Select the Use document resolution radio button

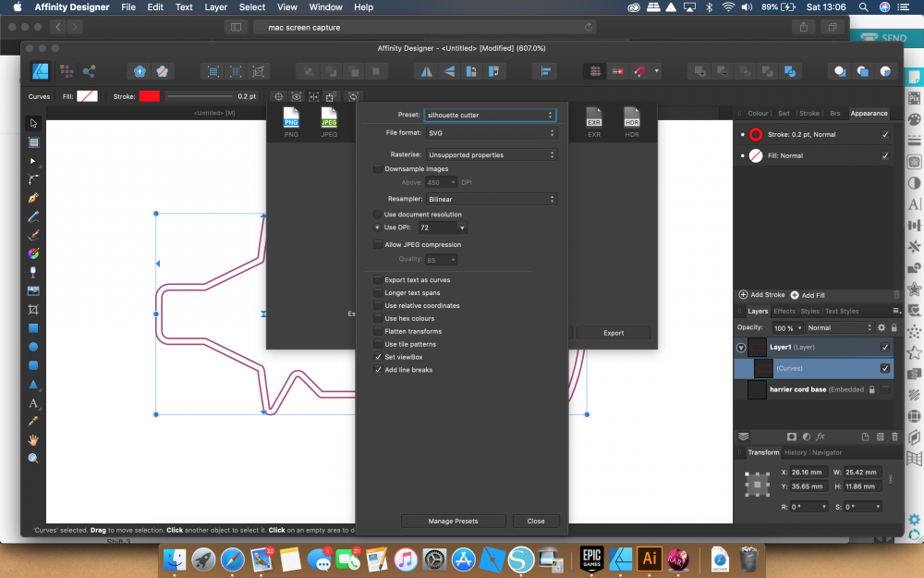coord(377,214)
